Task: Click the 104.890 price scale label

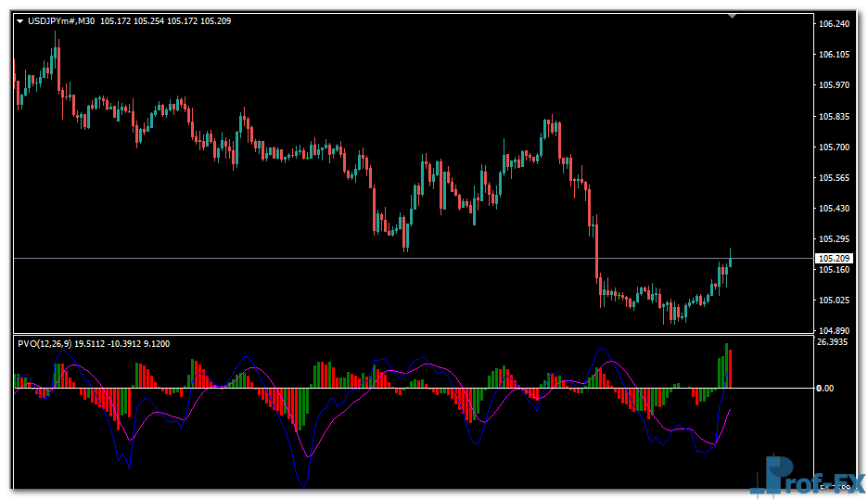Action: (835, 330)
